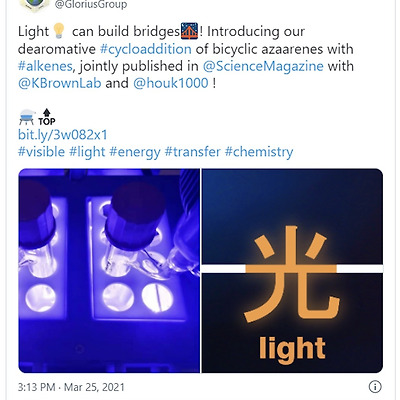
Task: Click the alembic flask emoji
Action: 26,117
